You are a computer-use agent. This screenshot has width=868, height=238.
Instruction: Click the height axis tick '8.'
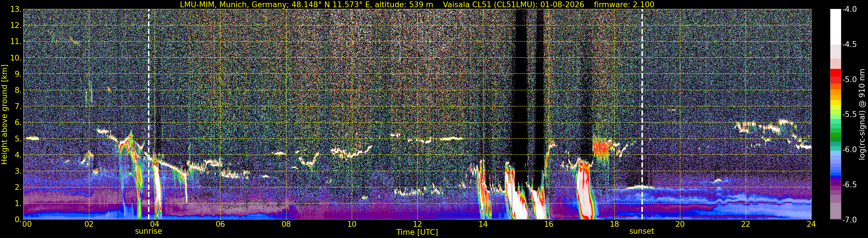(18, 90)
